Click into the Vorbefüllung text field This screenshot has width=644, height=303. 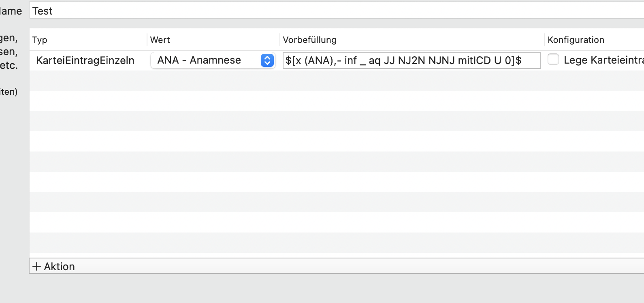[412, 60]
